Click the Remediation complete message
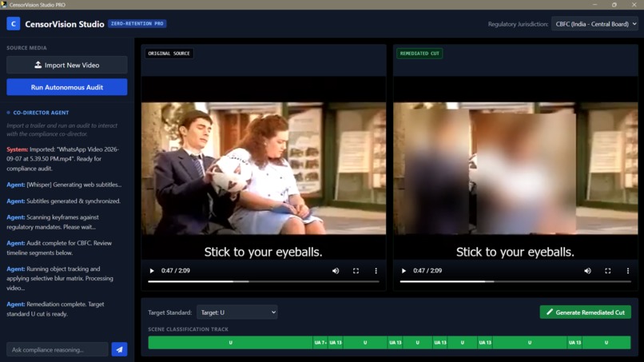 pyautogui.click(x=55, y=309)
